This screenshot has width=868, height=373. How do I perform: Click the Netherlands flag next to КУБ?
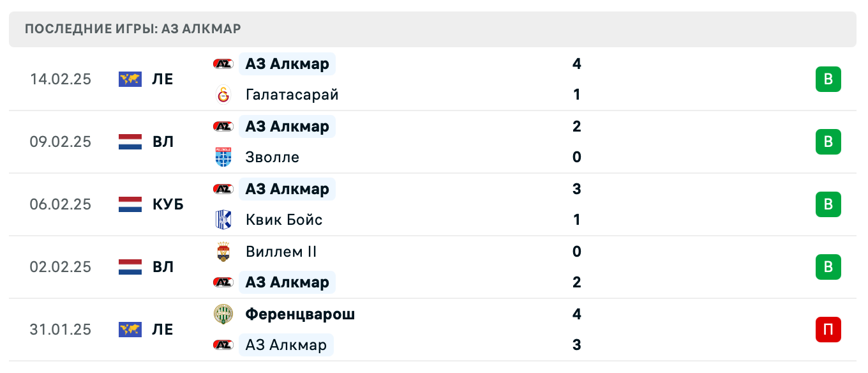130,204
